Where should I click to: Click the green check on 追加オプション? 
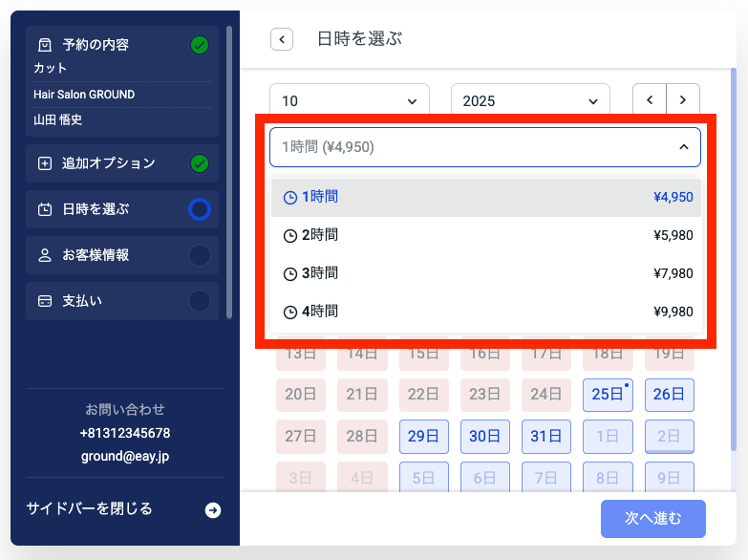pyautogui.click(x=200, y=163)
